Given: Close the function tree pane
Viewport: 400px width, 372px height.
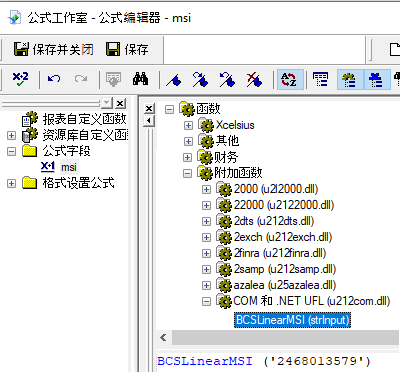Looking at the screenshot, I should (149, 108).
